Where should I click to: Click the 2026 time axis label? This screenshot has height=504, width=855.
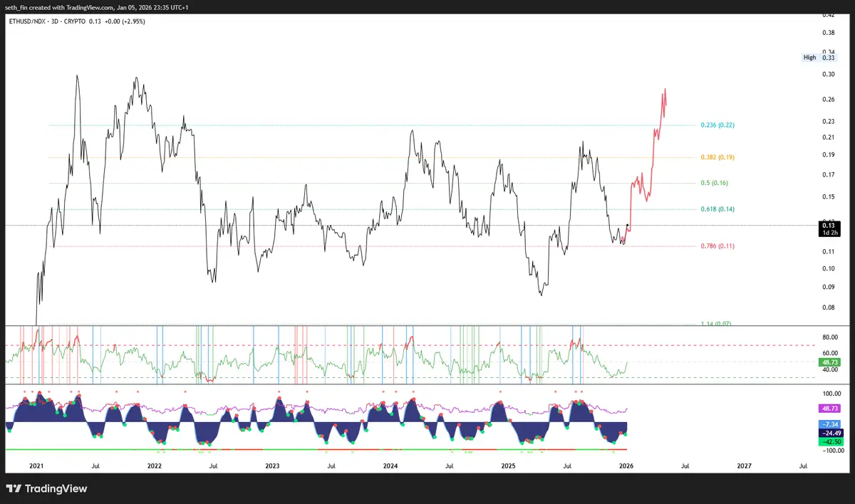(626, 466)
